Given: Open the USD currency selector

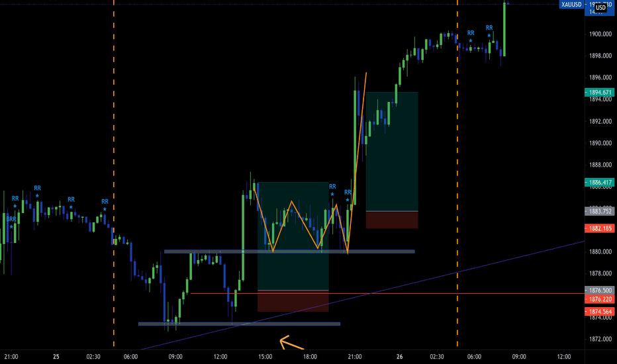Looking at the screenshot, I should click(x=600, y=7).
